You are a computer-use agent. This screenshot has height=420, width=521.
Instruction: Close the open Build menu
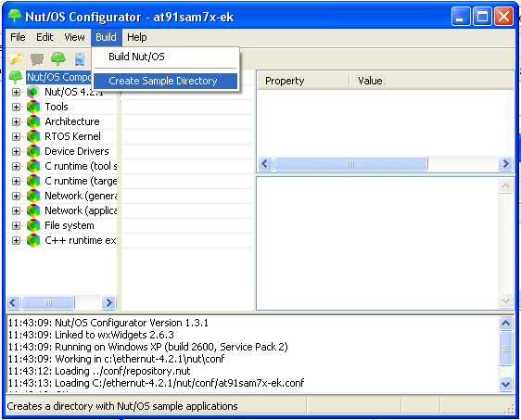pyautogui.click(x=106, y=37)
